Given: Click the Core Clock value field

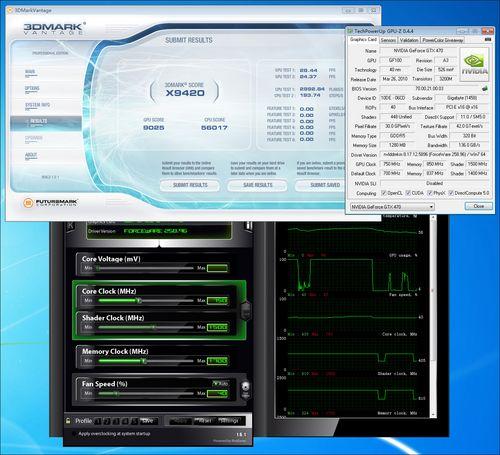Looking at the screenshot, I should click(218, 301).
